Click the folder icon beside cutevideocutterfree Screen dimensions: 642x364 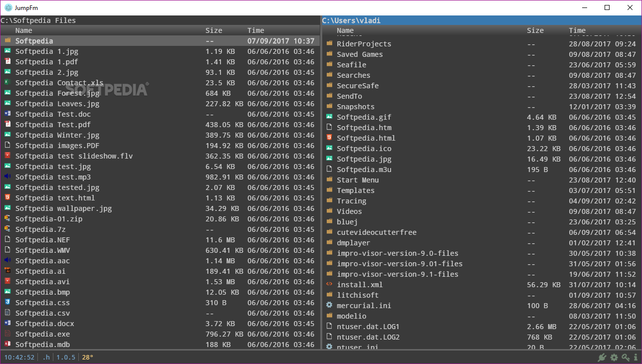click(x=329, y=232)
